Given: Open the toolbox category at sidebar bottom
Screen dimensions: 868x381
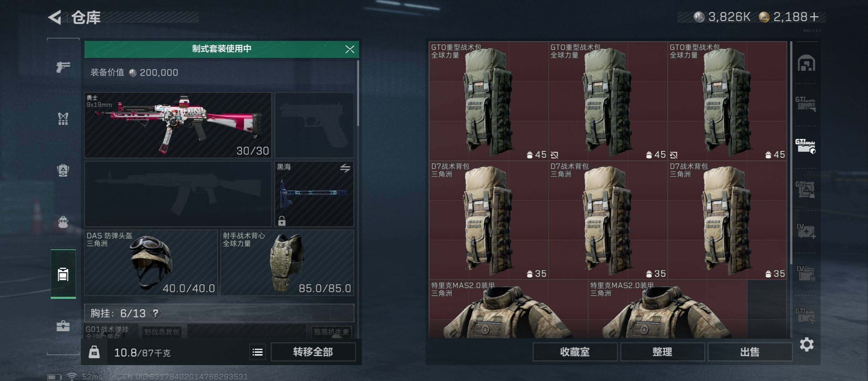Looking at the screenshot, I should [x=63, y=326].
